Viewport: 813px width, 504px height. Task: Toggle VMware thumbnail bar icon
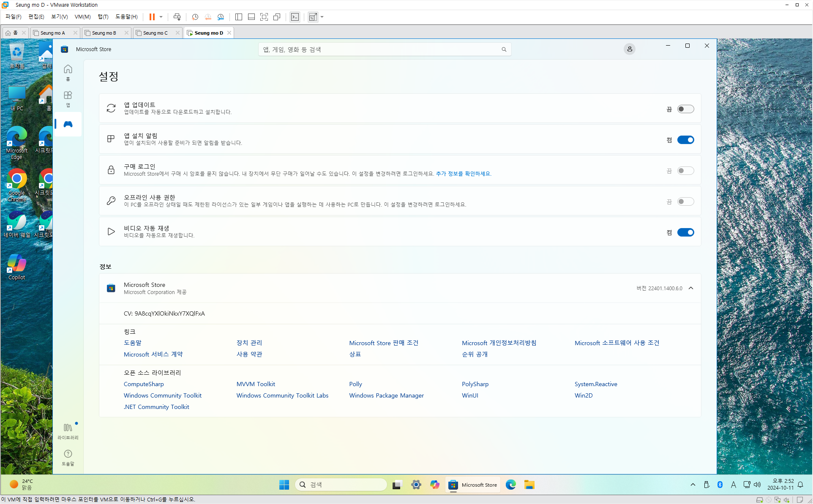point(251,17)
